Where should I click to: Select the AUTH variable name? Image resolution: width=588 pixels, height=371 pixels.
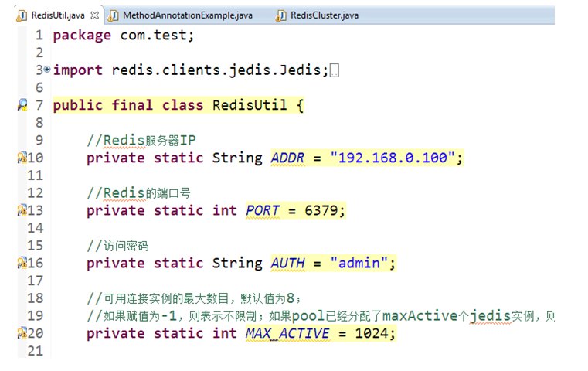coord(287,263)
